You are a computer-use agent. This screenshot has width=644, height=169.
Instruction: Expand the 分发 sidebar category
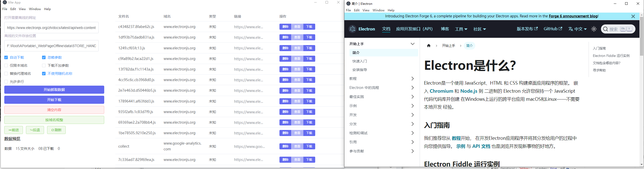(x=412, y=124)
